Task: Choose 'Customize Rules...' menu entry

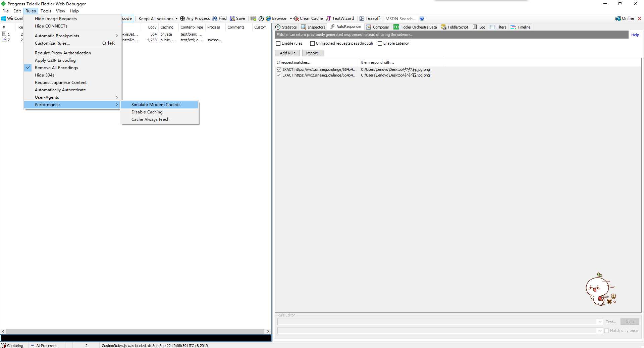Action: click(72, 43)
